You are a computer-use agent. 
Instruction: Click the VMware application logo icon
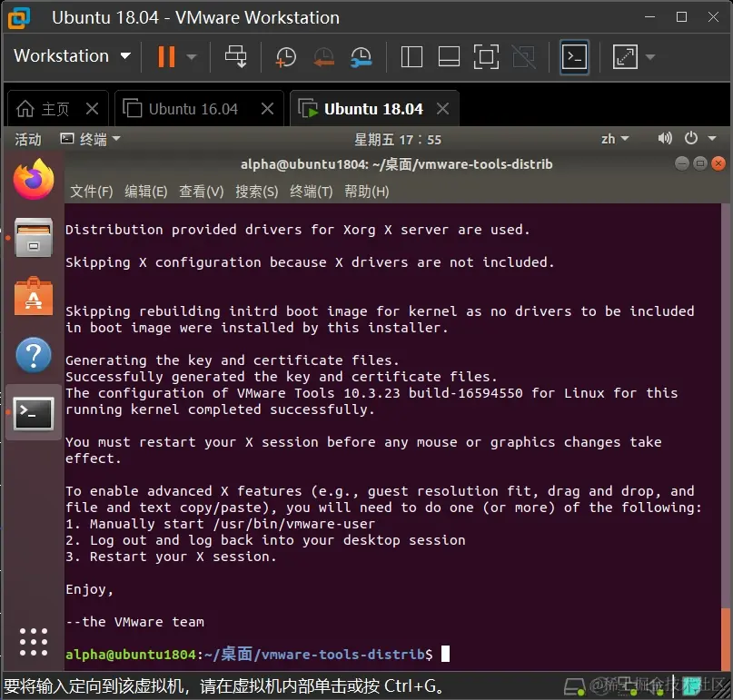point(19,18)
